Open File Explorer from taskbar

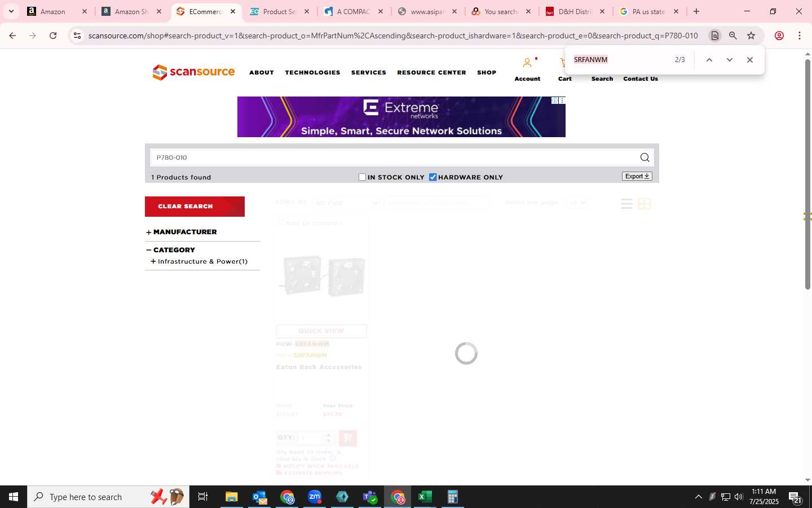click(x=232, y=497)
